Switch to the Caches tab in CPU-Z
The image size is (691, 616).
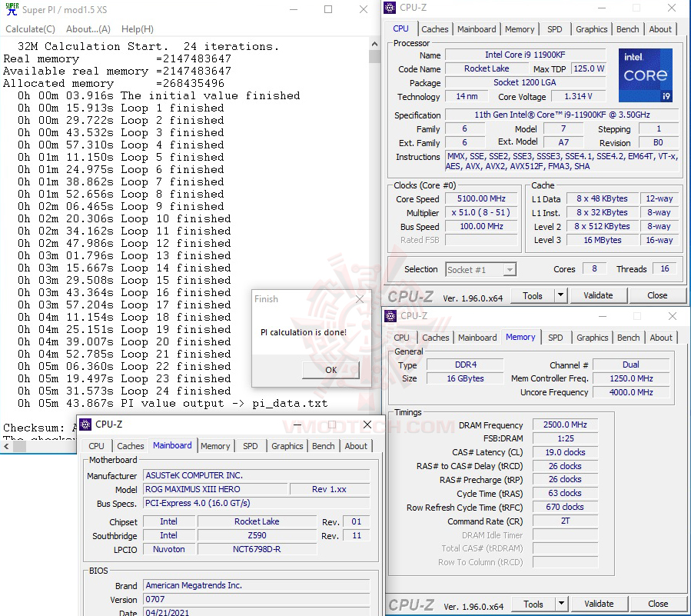point(435,28)
